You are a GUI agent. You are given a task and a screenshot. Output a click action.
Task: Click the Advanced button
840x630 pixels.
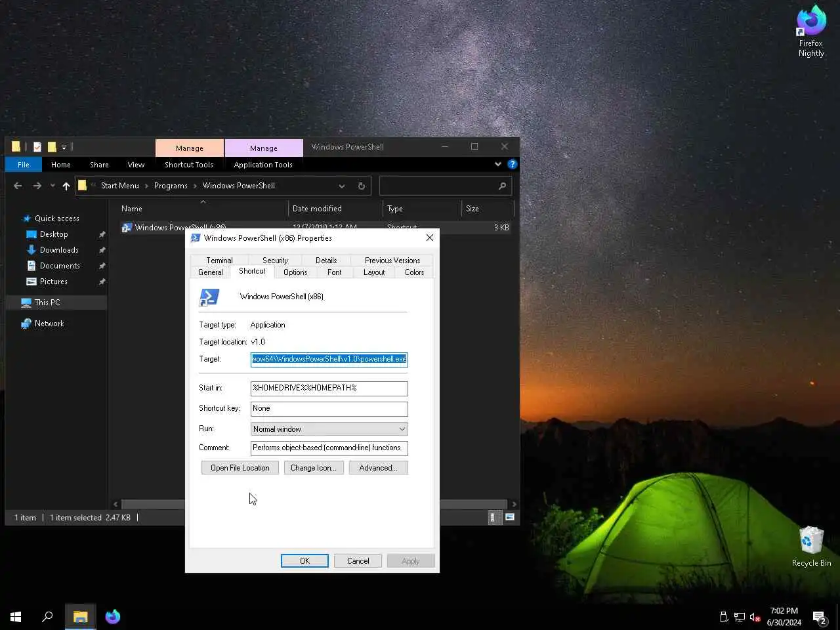point(379,467)
